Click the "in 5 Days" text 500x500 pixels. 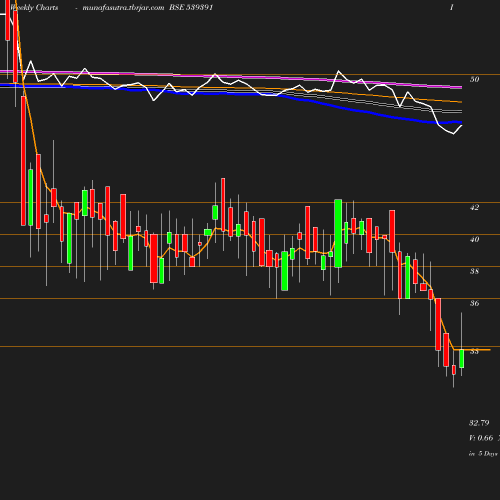[x=483, y=454]
